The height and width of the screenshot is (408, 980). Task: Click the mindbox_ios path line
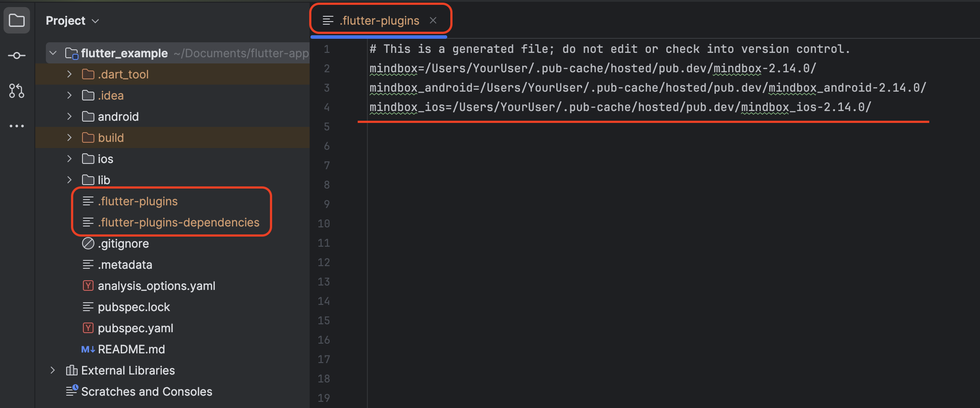click(x=621, y=107)
